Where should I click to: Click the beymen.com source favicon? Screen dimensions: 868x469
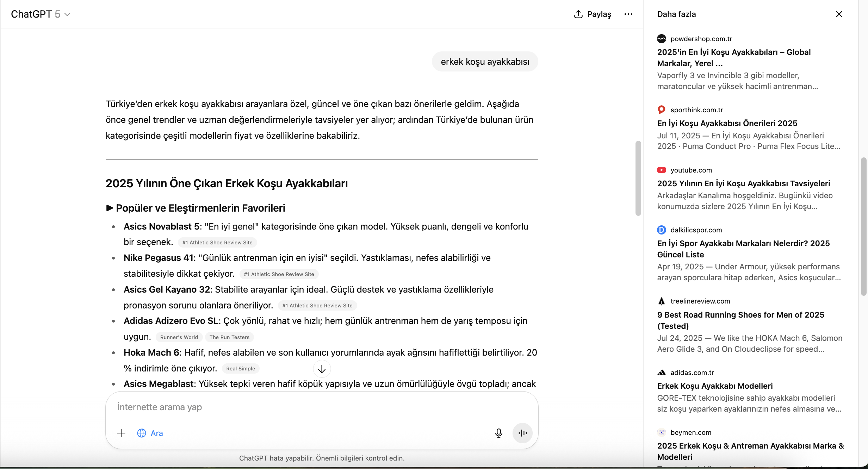click(662, 432)
